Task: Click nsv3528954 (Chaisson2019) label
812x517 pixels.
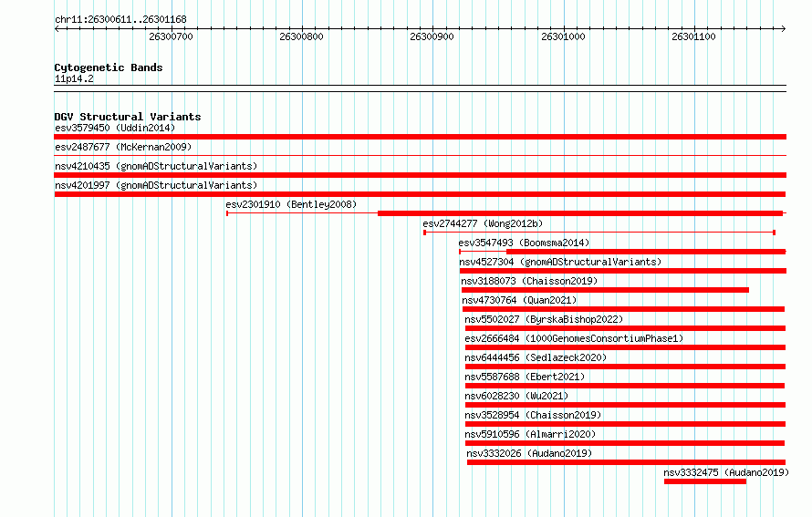Action: (x=533, y=415)
